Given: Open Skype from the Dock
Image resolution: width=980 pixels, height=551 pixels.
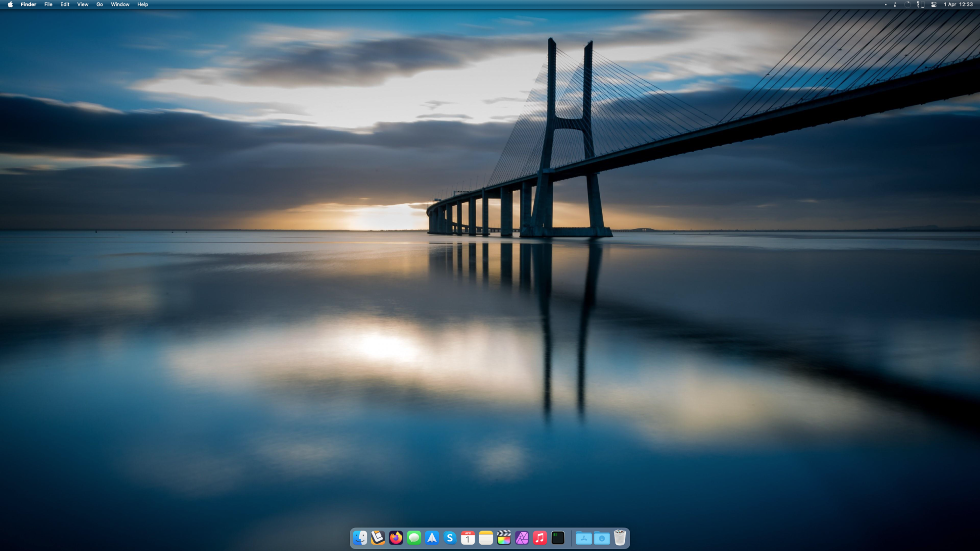Looking at the screenshot, I should point(450,538).
